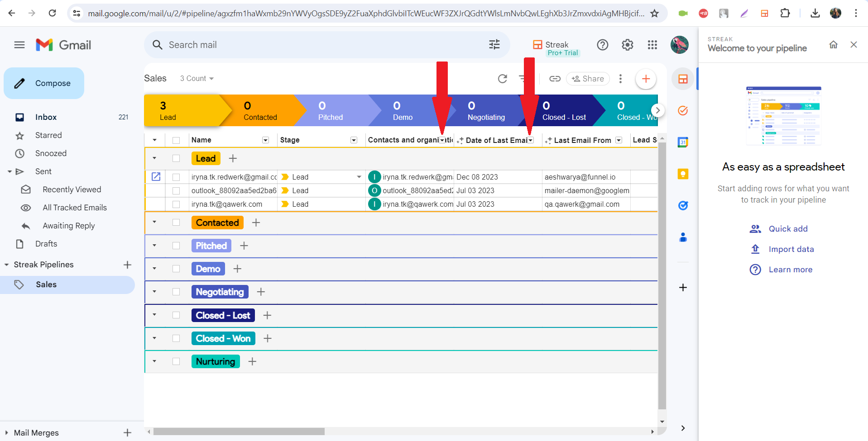The height and width of the screenshot is (441, 868).
Task: Select Sales pipeline in sidebar
Action: click(x=67, y=285)
